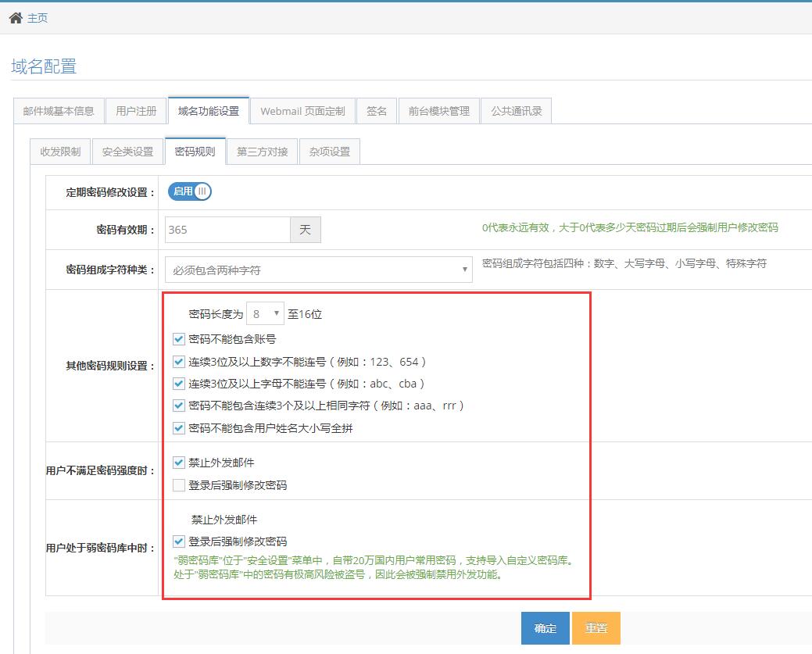Open the minimum password length dropdown showing 8

[265, 314]
